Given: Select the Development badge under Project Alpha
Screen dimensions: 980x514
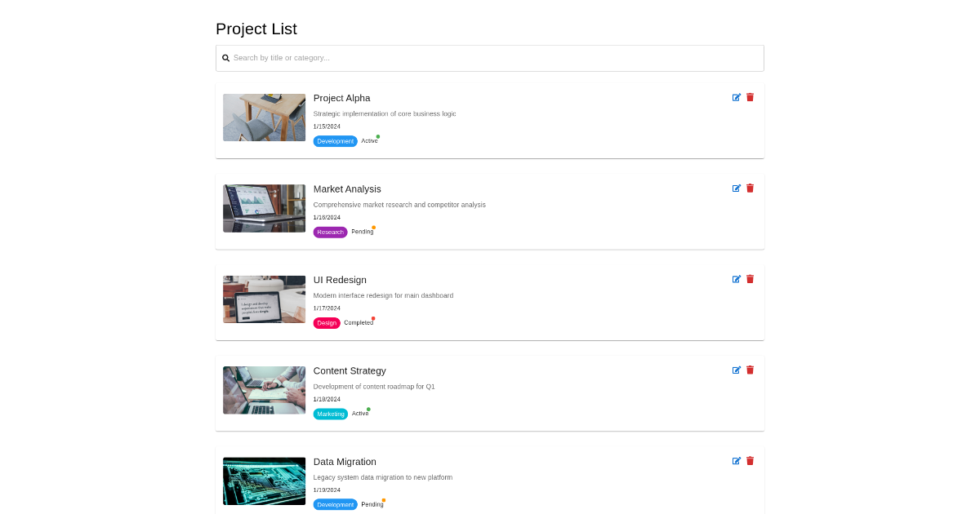Looking at the screenshot, I should click(335, 140).
